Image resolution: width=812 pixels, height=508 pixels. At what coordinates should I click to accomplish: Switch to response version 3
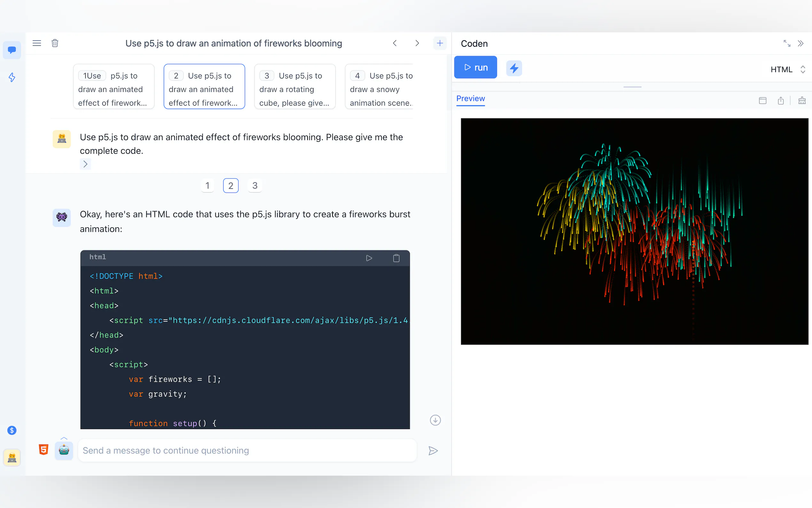click(255, 186)
